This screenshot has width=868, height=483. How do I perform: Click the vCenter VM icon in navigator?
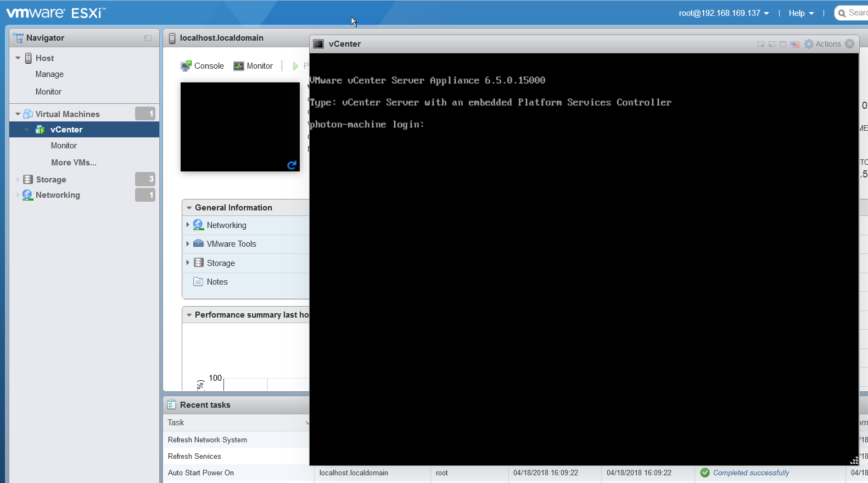pos(40,130)
